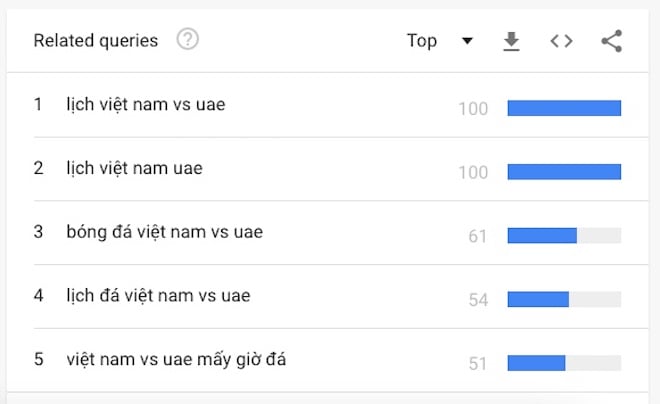Open query lịch việt nam vs uae
The height and width of the screenshot is (404, 660).
click(146, 104)
